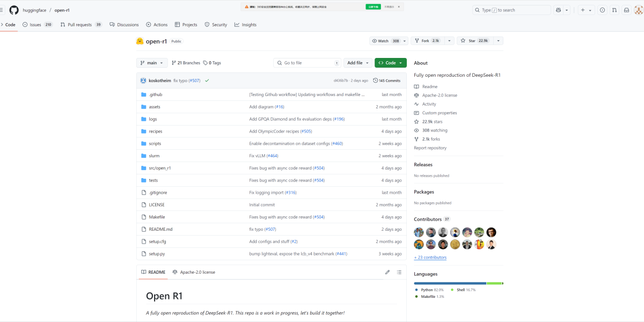This screenshot has height=322, width=644.
Task: Click the Go to file field
Action: [x=307, y=63]
